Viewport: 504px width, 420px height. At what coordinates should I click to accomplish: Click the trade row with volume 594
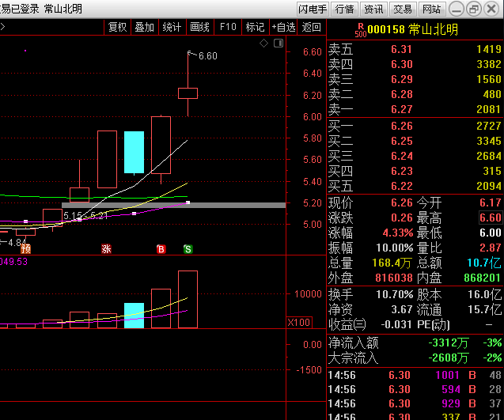coord(415,389)
